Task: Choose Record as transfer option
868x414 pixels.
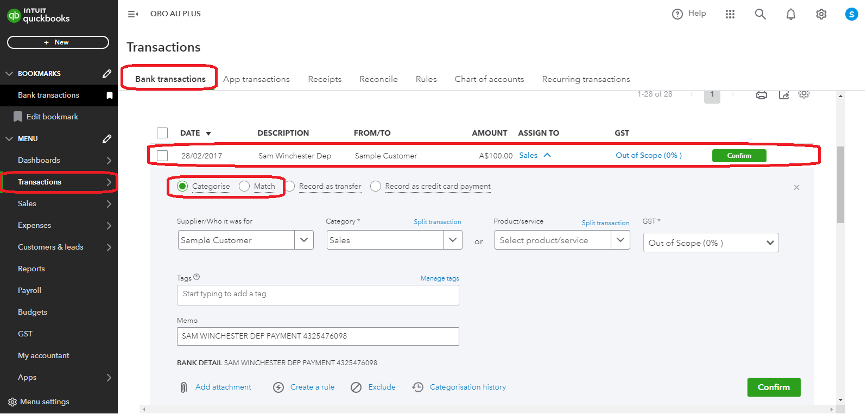Action: (290, 187)
